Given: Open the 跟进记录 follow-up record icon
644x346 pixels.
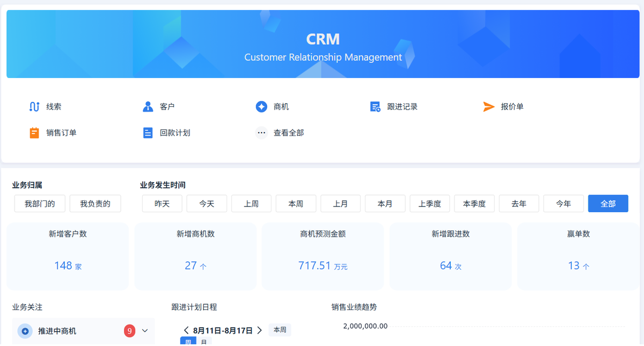Looking at the screenshot, I should tap(375, 106).
